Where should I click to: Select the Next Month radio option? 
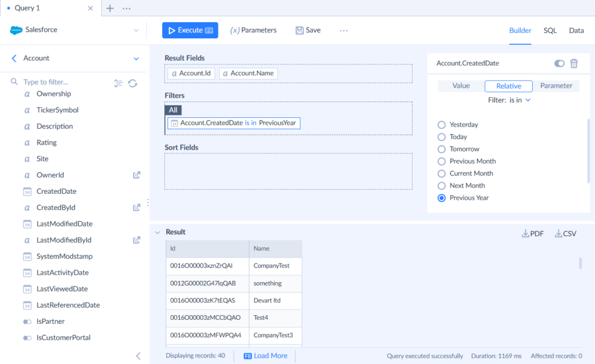pyautogui.click(x=442, y=185)
